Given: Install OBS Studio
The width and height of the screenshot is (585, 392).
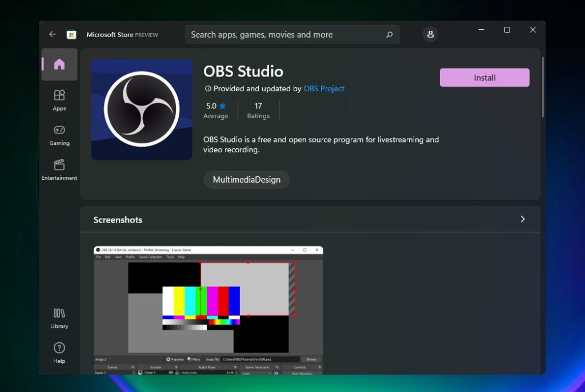Looking at the screenshot, I should tap(484, 78).
